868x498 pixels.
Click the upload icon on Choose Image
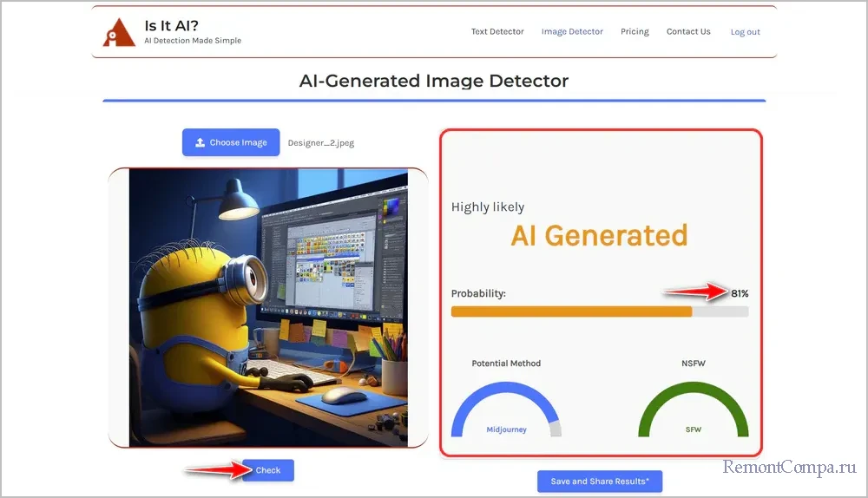200,142
